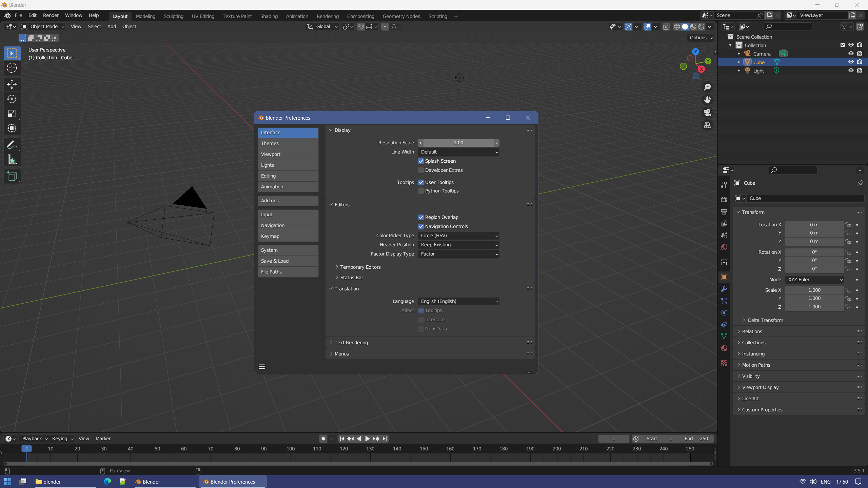Select the Add Cube tool
Screen dimensions: 868x488
point(12,176)
